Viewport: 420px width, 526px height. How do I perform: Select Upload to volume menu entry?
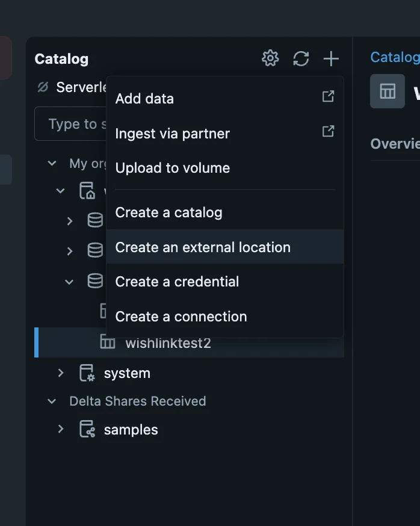pos(173,168)
